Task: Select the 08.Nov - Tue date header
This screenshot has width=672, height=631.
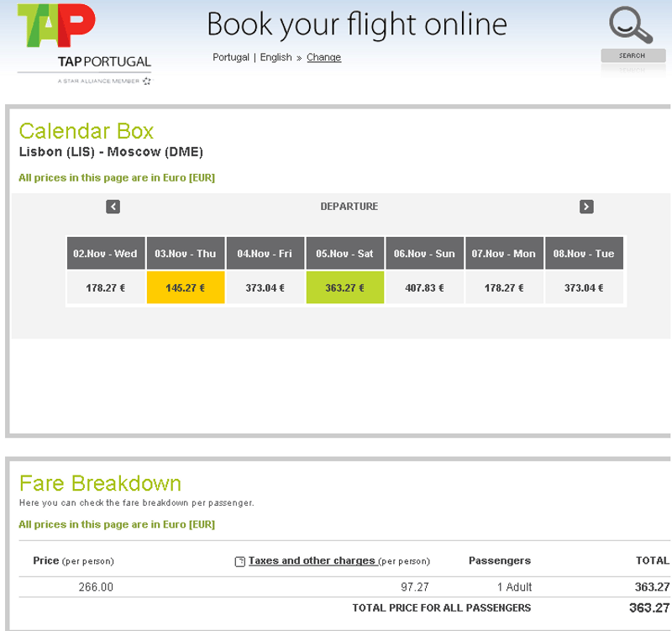Action: pos(584,253)
